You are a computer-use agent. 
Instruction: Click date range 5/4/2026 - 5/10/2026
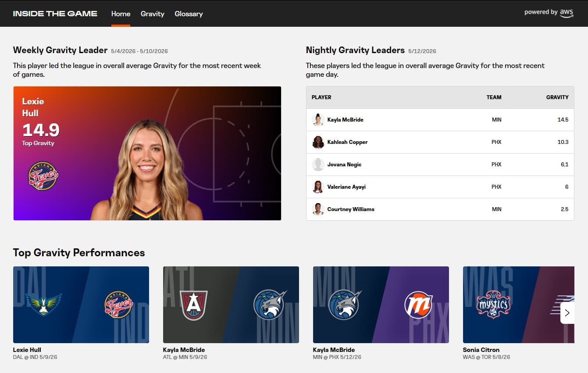point(139,51)
